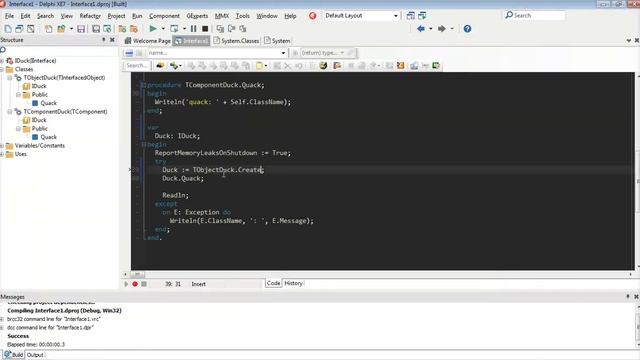Select Quack under TComponentDuck Public

pyautogui.click(x=49, y=137)
